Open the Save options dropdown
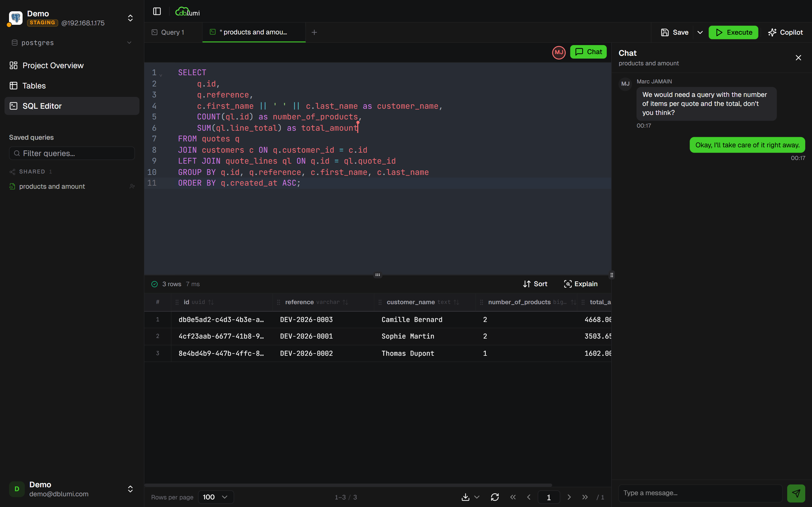Screen dimensions: 812x507 point(700,32)
